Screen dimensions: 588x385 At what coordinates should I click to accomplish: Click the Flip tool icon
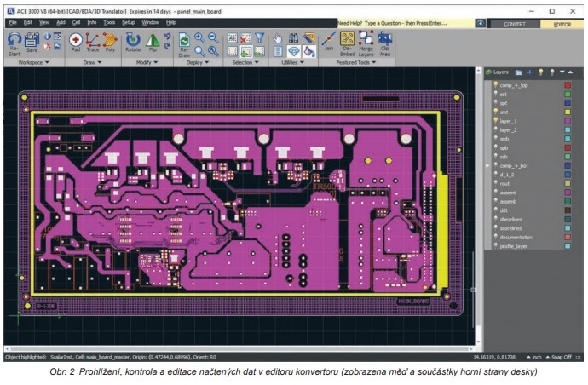[153, 42]
